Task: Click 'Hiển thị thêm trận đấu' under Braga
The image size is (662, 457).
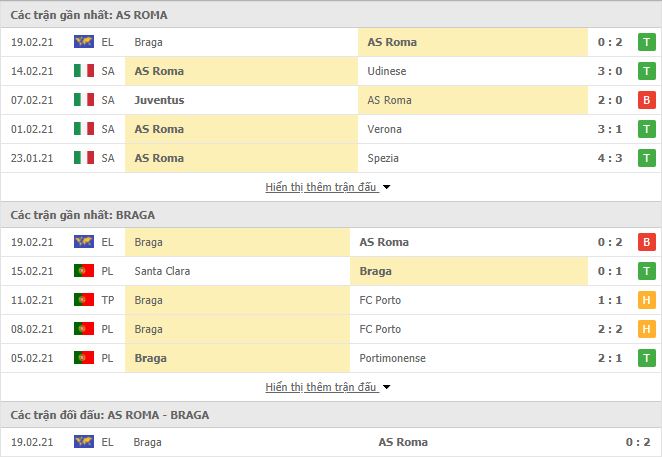Action: tap(321, 387)
